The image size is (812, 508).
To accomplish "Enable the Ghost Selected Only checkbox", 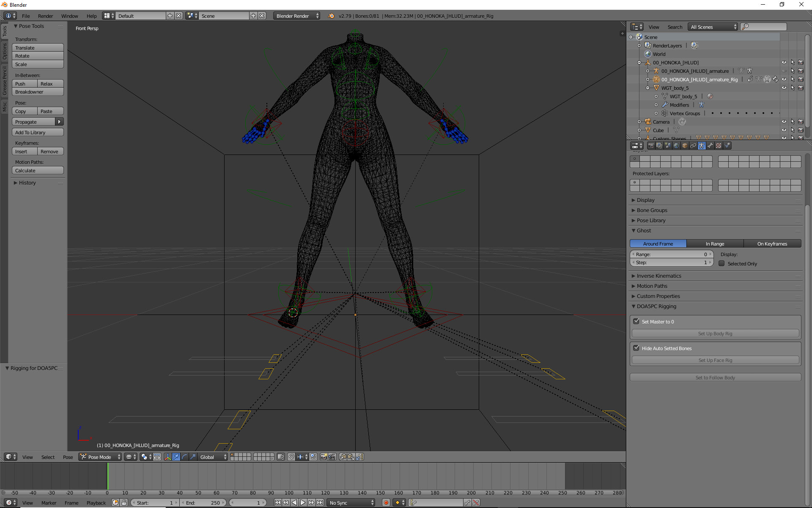I will [721, 263].
